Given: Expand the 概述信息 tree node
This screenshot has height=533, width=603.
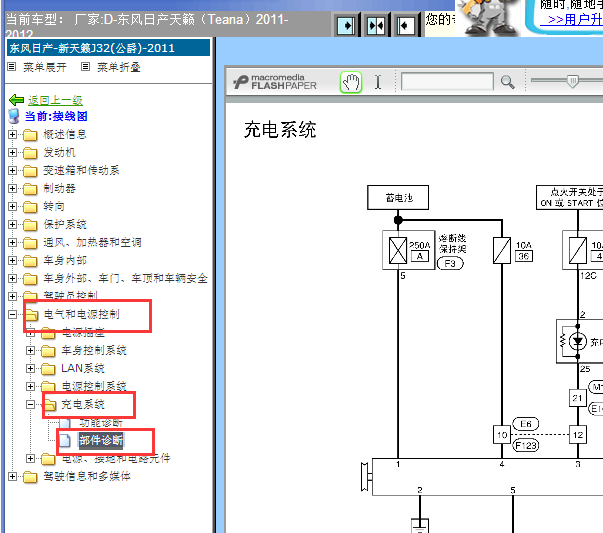Looking at the screenshot, I should click(x=12, y=135).
